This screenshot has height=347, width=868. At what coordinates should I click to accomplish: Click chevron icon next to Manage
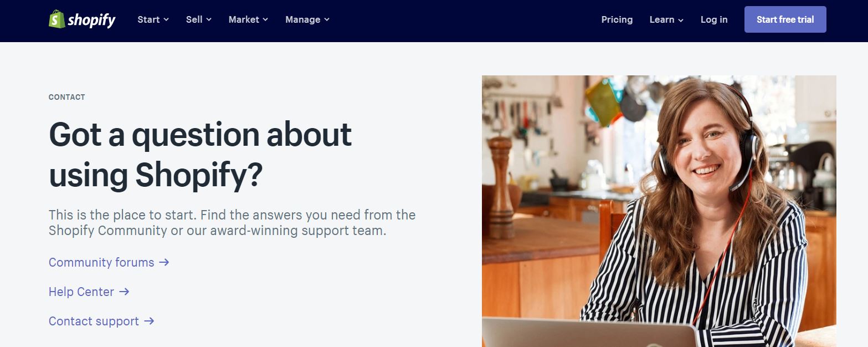(327, 20)
